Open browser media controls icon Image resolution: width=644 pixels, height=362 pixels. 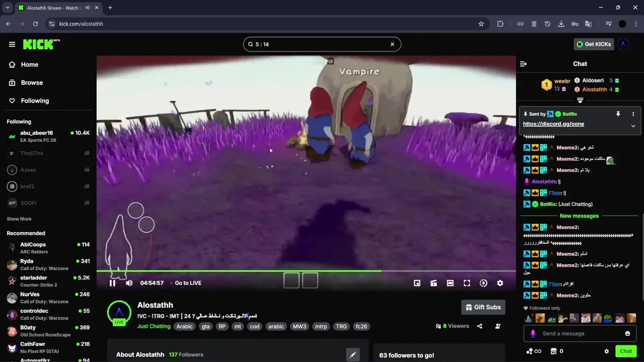click(609, 24)
